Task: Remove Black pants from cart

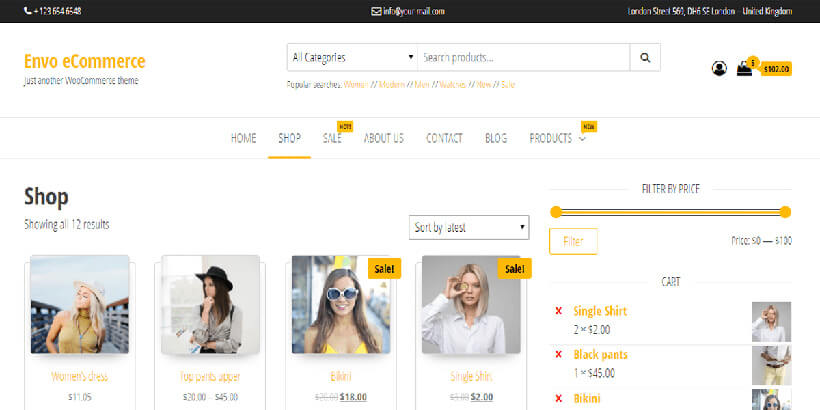Action: [558, 354]
